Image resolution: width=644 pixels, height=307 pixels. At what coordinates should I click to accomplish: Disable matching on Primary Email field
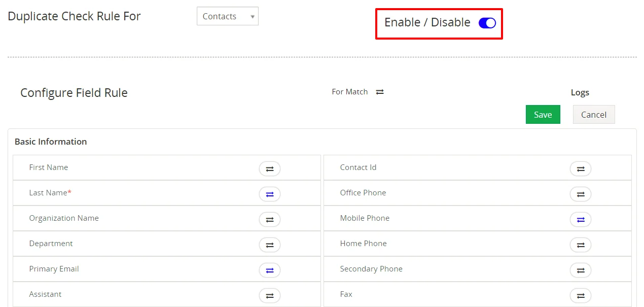point(270,270)
